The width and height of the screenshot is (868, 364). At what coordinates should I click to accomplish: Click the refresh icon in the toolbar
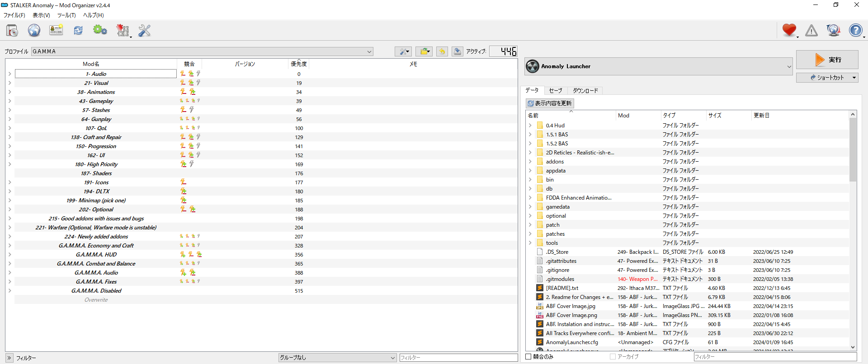click(78, 30)
